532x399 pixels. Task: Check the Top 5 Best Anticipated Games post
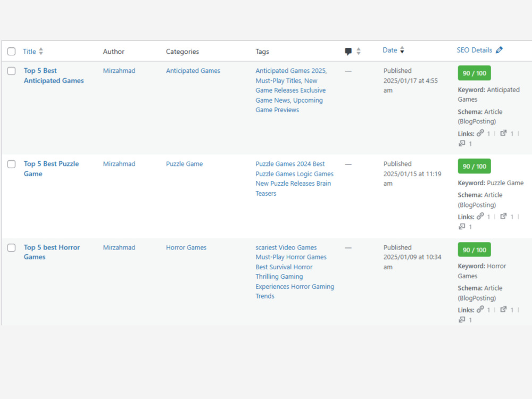12,71
